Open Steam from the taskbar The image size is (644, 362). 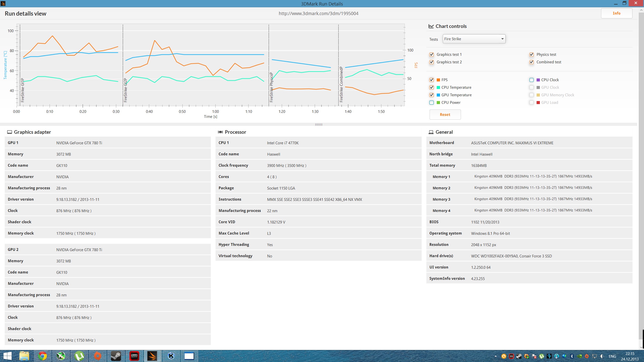pyautogui.click(x=116, y=356)
